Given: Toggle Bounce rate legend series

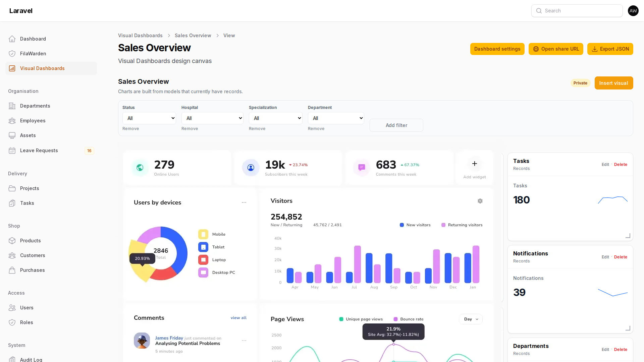Looking at the screenshot, I should pos(409,319).
